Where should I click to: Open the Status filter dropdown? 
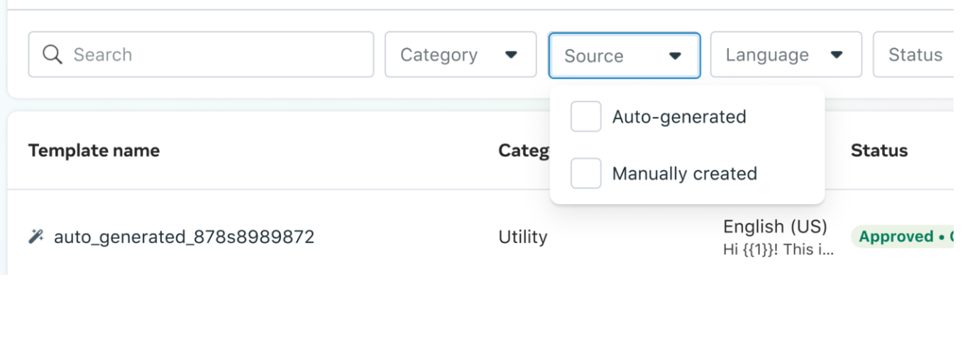[x=913, y=55]
